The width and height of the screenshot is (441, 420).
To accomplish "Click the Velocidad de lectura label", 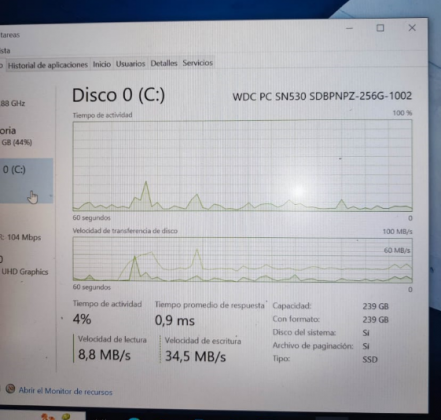I will tap(112, 339).
